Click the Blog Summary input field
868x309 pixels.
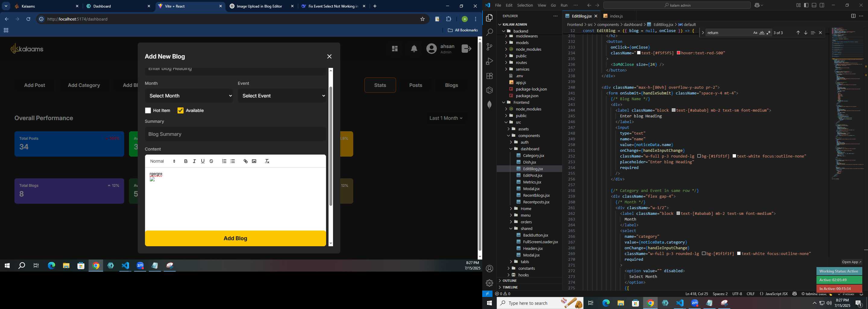pos(235,134)
